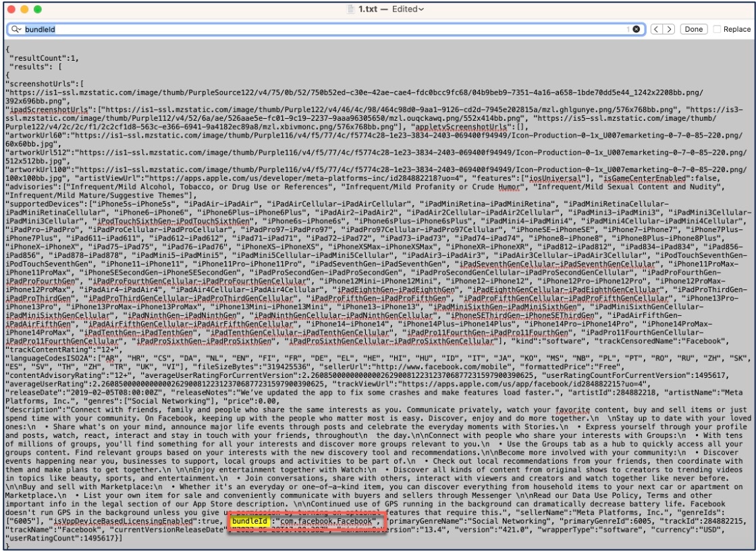Click the "price":0.00 entry
756x552 pixels.
(251, 401)
